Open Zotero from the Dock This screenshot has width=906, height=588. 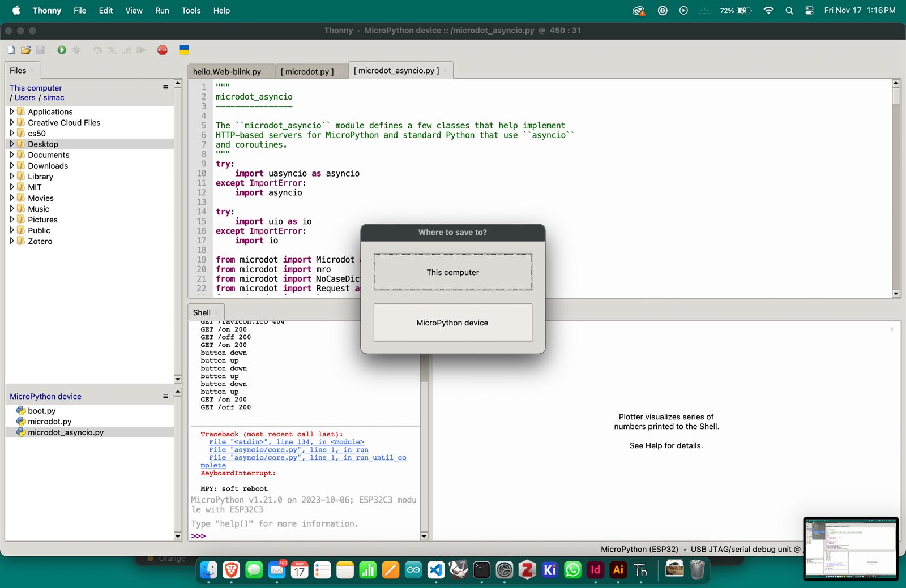tap(527, 570)
